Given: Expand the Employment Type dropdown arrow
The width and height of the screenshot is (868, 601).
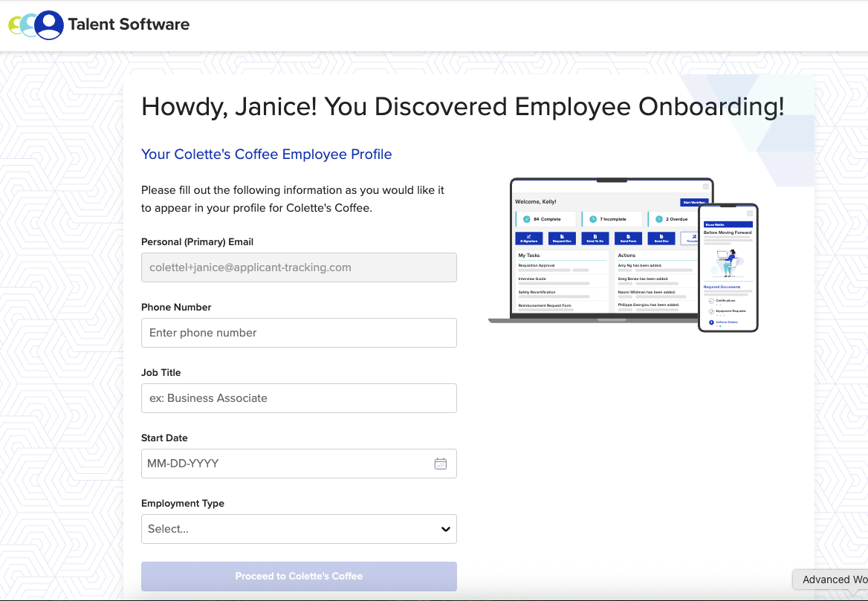Looking at the screenshot, I should (446, 529).
